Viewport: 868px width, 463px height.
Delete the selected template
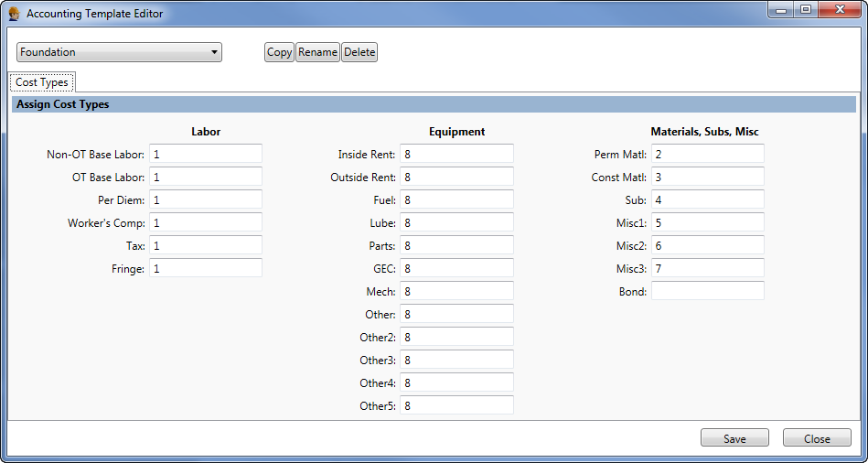359,52
